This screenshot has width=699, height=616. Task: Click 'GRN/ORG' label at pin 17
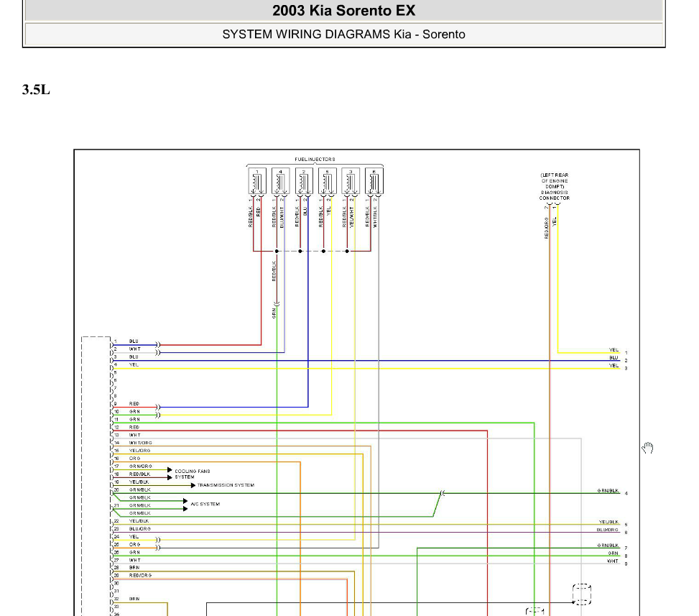(140, 466)
